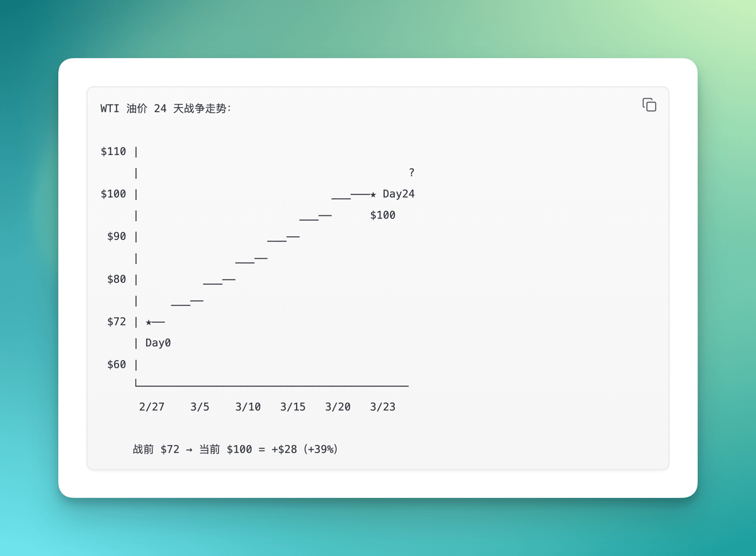This screenshot has width=756, height=556.
Task: Copy the code block contents
Action: [649, 105]
